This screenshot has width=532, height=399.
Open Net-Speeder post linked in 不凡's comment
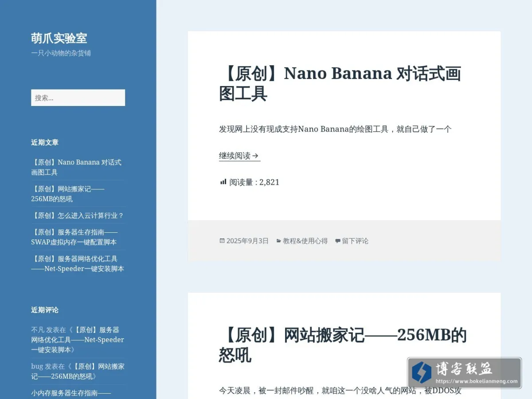tap(78, 340)
